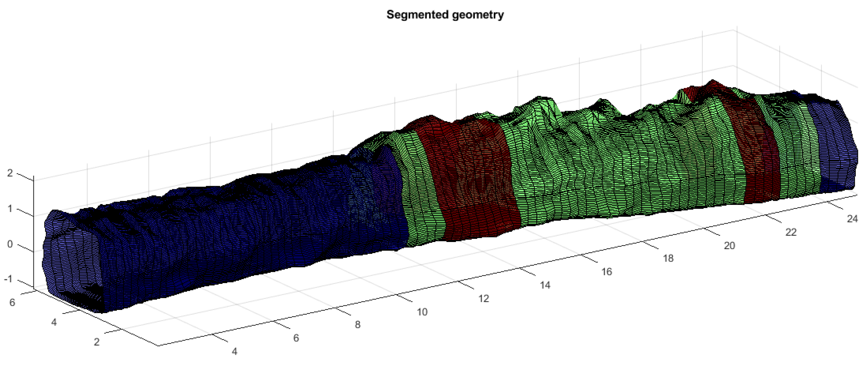The width and height of the screenshot is (868, 365).
Task: Click the 'Segmented geometry' plot title
Action: click(x=445, y=15)
